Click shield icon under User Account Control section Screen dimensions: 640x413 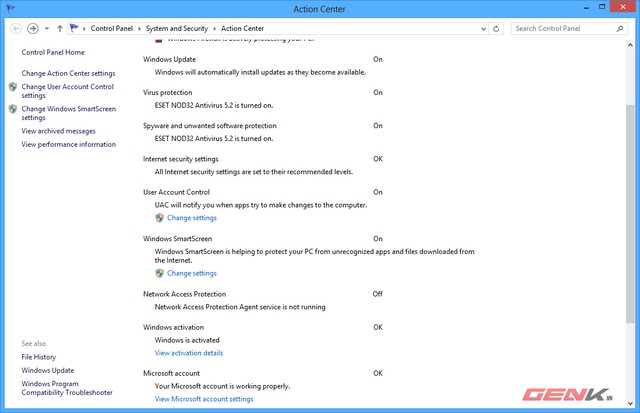click(160, 218)
